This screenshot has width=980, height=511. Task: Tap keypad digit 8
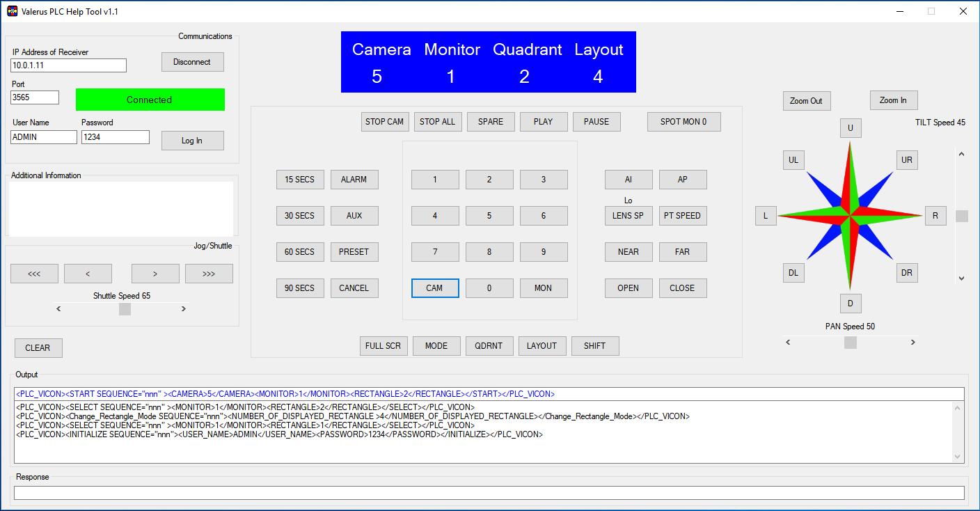point(489,252)
